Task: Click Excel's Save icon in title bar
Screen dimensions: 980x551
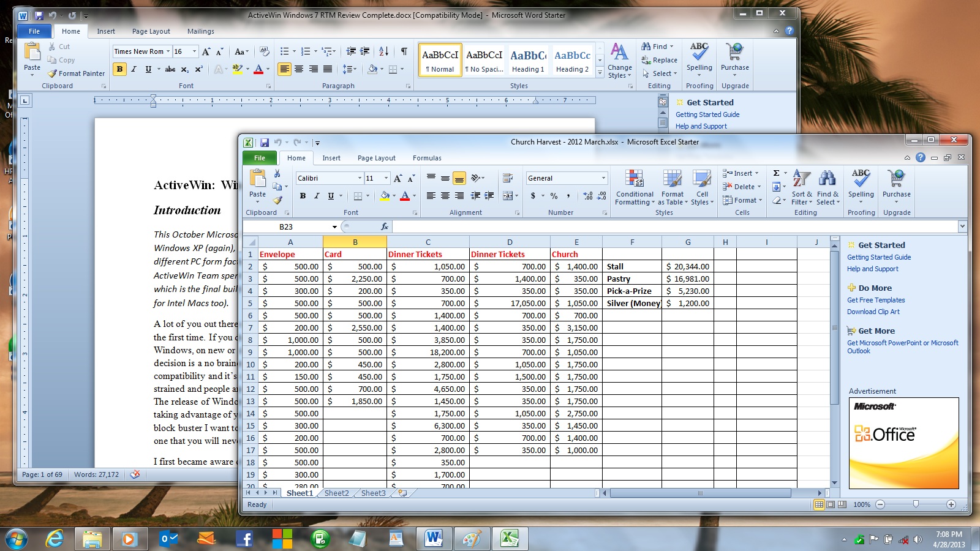Action: tap(265, 142)
